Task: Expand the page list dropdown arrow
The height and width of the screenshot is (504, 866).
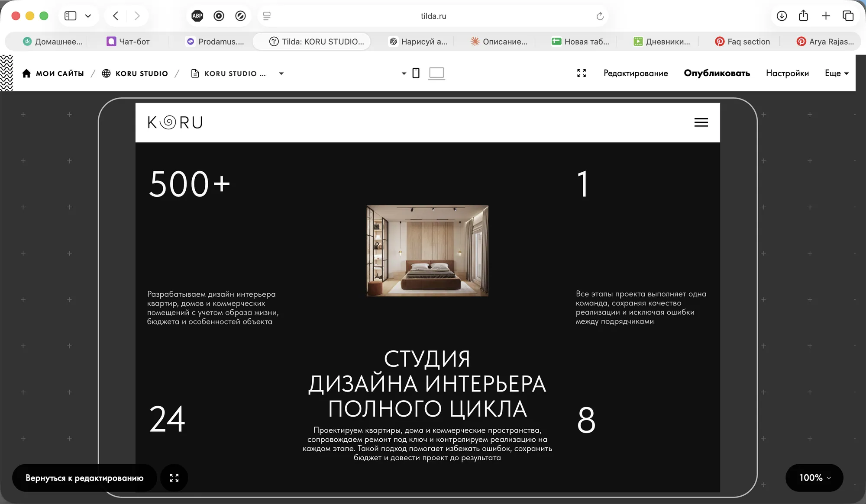Action: tap(281, 74)
